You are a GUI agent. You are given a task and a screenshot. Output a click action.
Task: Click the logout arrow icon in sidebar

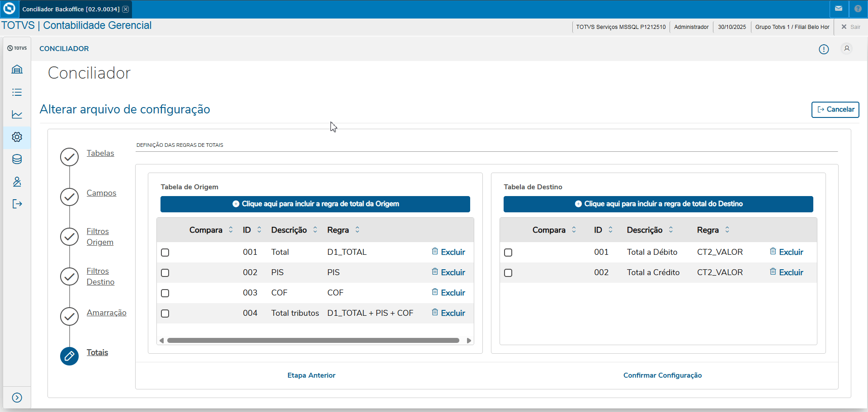click(17, 204)
